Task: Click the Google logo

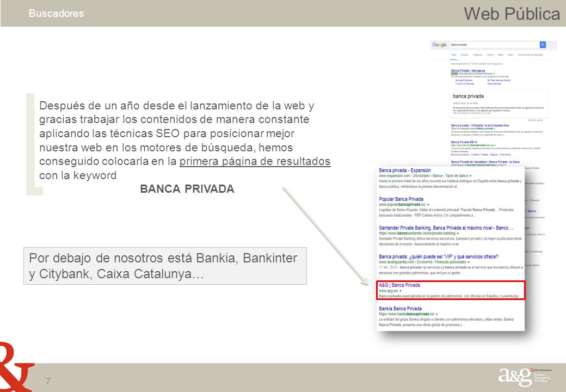Action: (x=439, y=45)
